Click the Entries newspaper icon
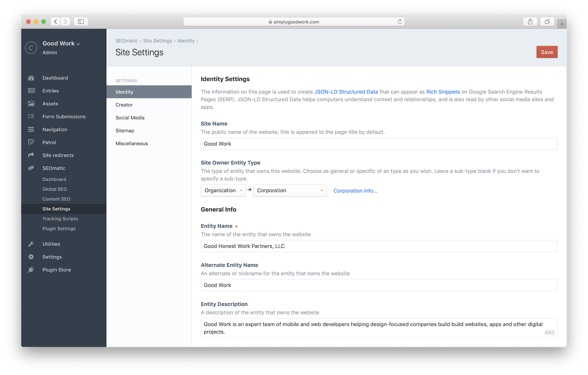 click(31, 91)
